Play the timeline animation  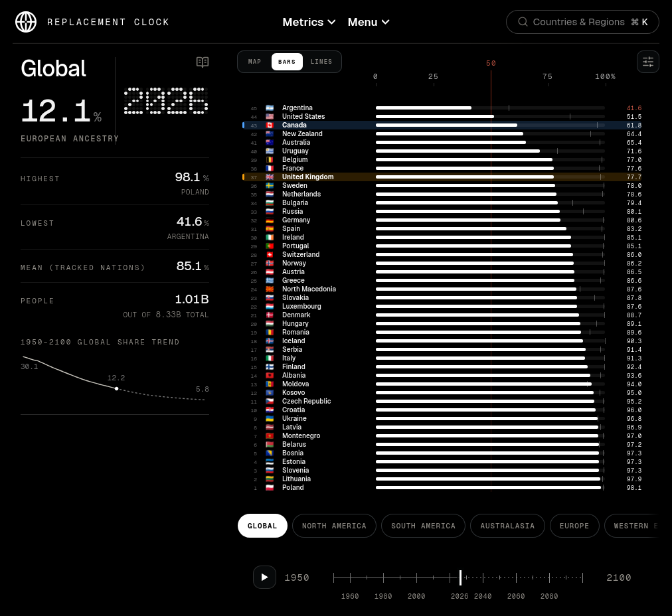tap(264, 577)
